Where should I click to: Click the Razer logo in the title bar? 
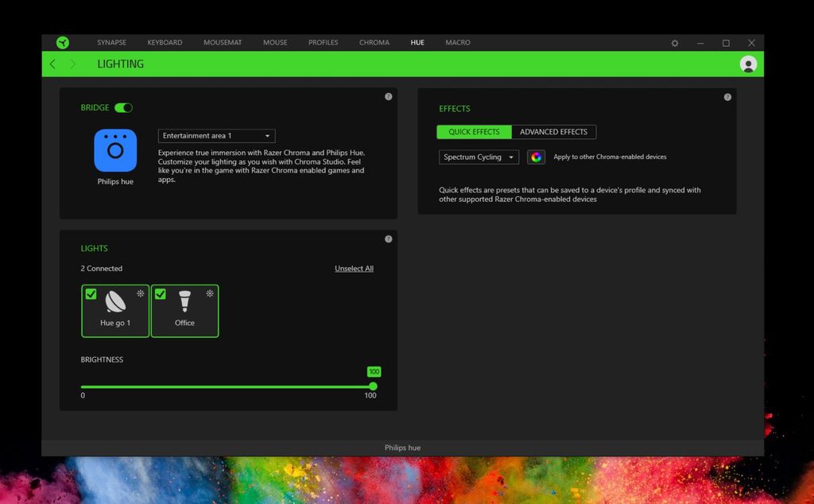click(63, 42)
